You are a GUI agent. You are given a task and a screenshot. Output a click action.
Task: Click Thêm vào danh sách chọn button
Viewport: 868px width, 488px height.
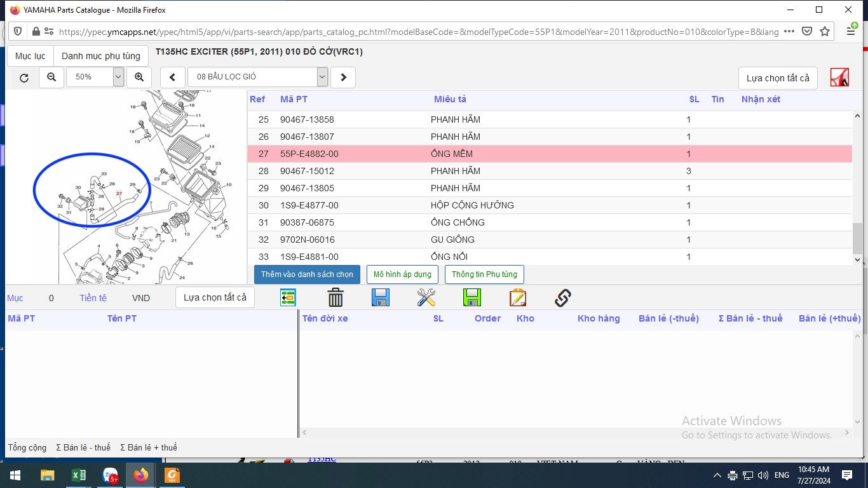point(307,274)
